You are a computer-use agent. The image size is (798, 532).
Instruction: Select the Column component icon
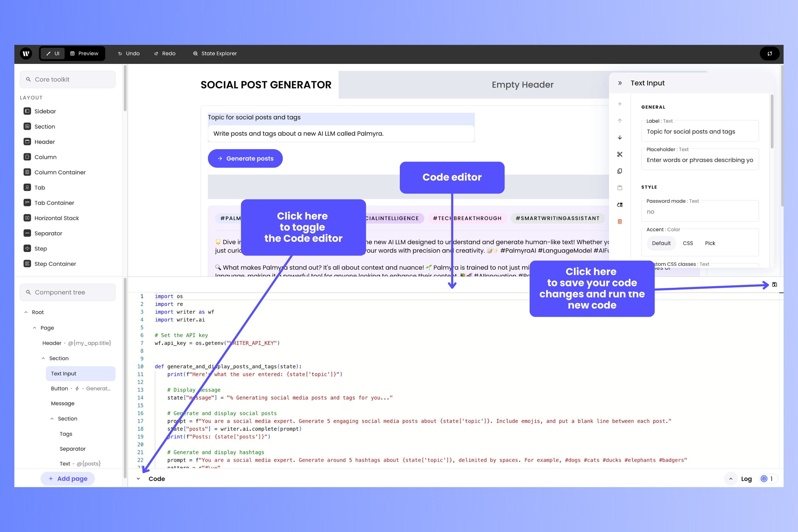pos(27,157)
